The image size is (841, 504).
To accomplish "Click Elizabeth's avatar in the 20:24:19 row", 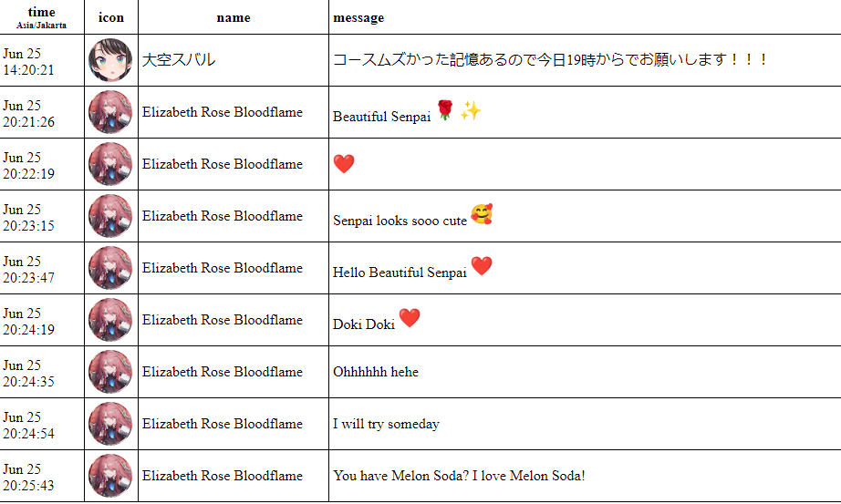I will pos(110,320).
